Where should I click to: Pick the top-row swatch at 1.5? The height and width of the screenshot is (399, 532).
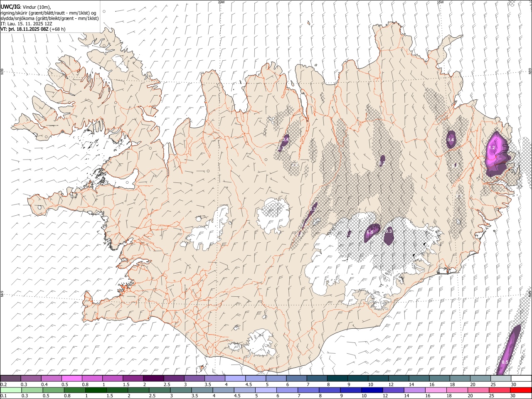point(133,379)
